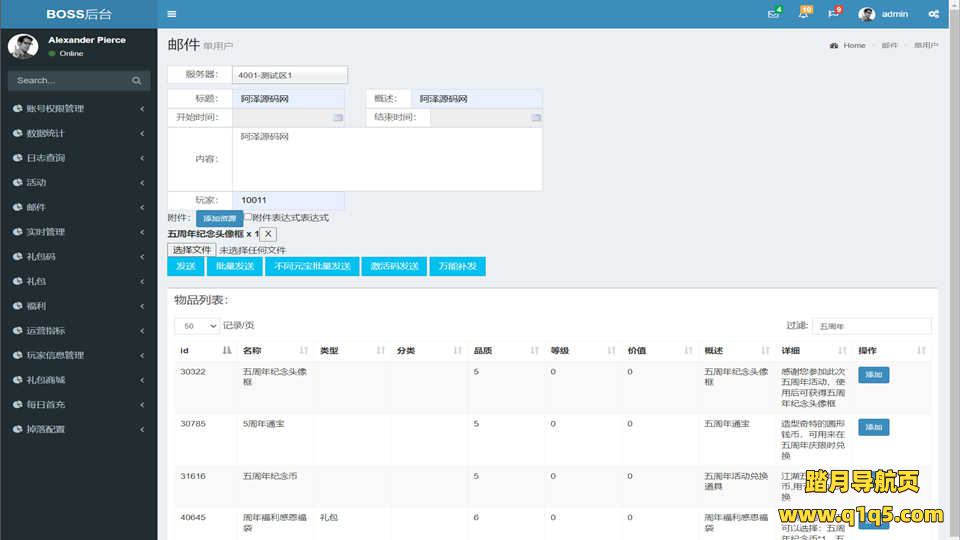Click the gears settings icon in header
Image resolution: width=960 pixels, height=540 pixels.
pyautogui.click(x=934, y=14)
